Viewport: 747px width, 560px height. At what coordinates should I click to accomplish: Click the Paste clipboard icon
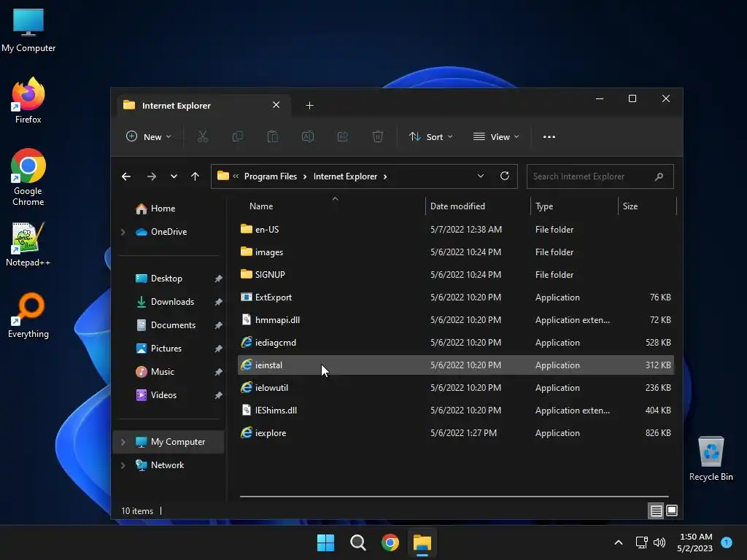273,136
